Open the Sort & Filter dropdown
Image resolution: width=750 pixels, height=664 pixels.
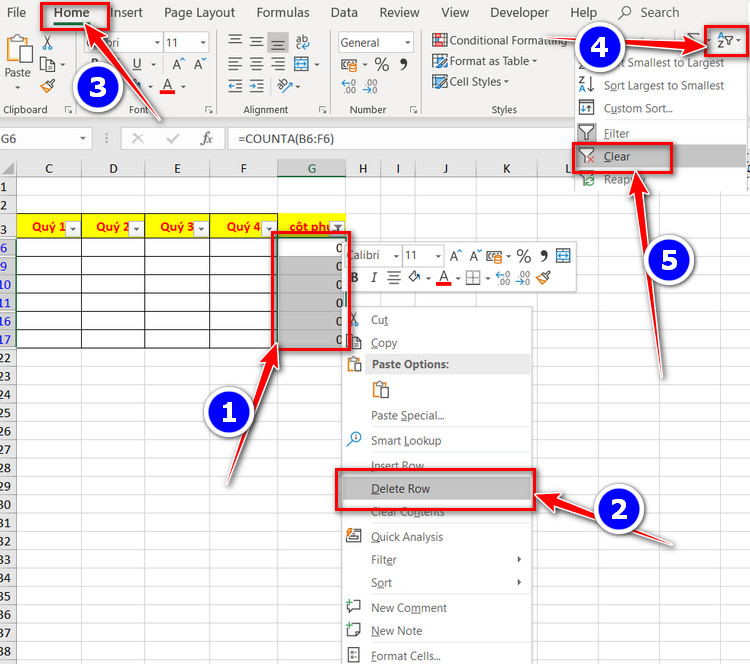point(728,41)
